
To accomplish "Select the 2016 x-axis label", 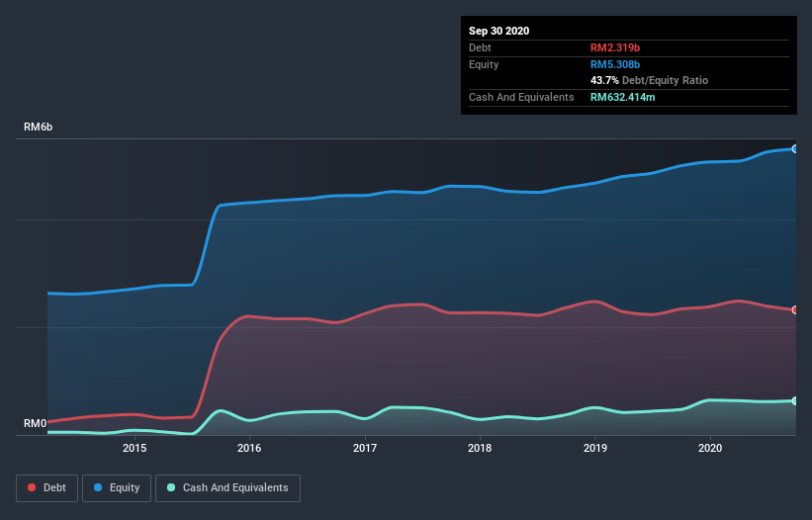I will click(249, 448).
